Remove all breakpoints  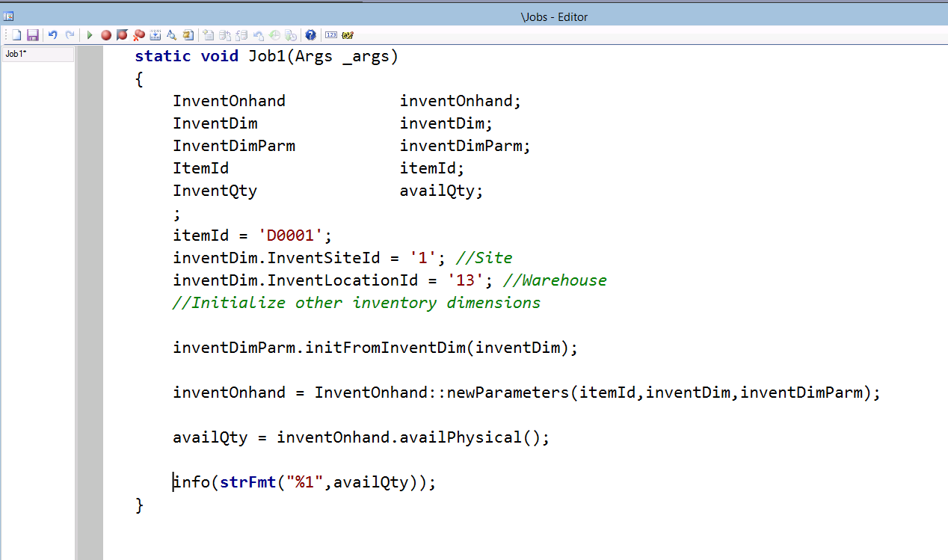point(139,35)
